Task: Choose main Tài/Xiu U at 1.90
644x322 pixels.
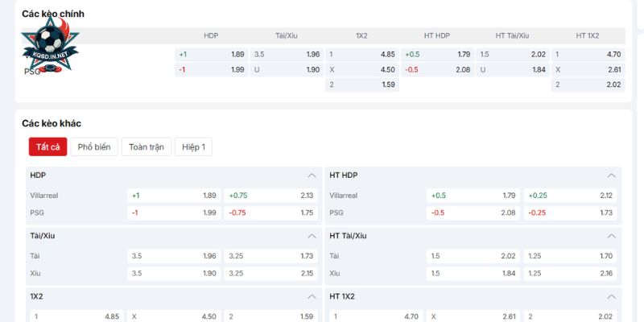Action: [287, 70]
